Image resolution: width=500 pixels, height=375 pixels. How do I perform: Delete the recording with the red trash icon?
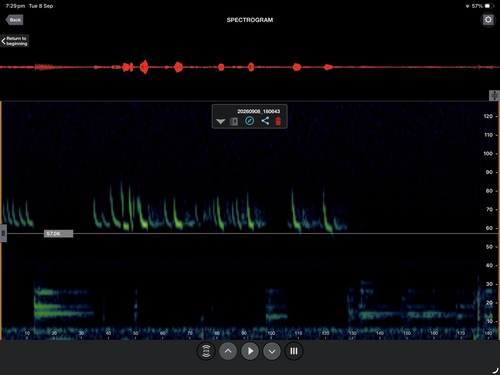[x=278, y=121]
